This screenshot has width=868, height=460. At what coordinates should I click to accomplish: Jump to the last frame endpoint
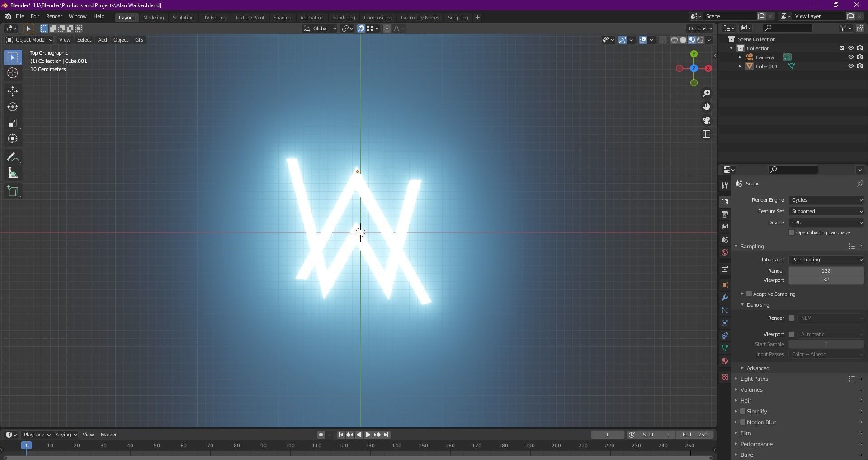(386, 435)
